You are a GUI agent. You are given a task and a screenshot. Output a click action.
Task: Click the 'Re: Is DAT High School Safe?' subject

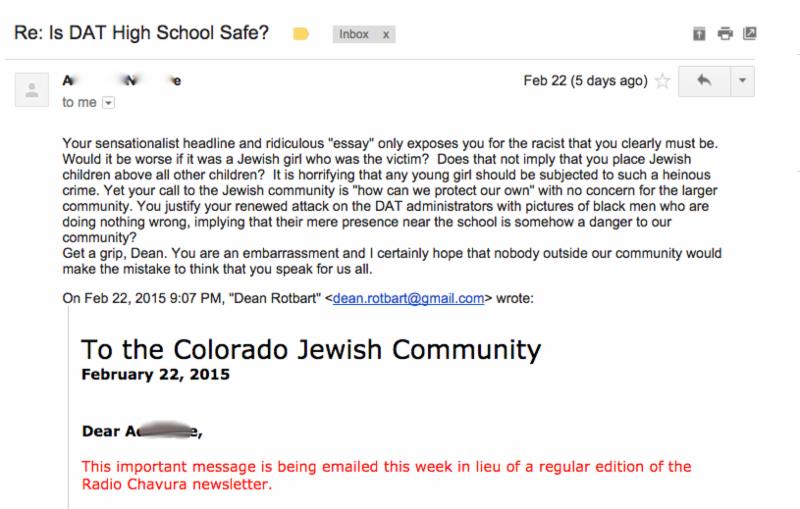click(141, 33)
